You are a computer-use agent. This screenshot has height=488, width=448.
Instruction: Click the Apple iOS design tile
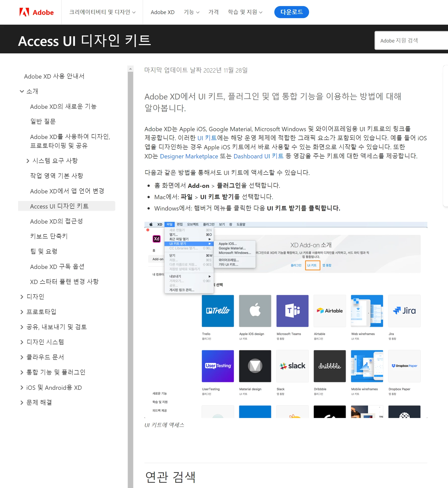click(255, 311)
